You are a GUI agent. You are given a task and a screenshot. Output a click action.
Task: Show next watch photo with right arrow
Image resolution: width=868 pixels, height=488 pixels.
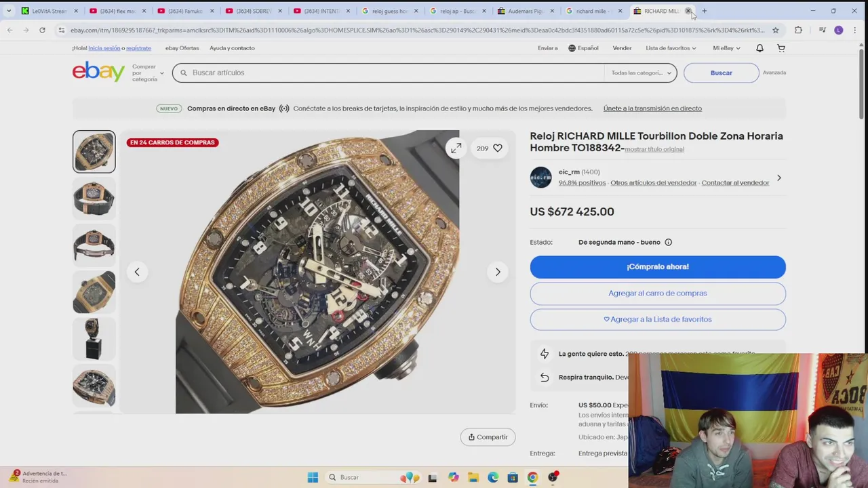click(498, 272)
